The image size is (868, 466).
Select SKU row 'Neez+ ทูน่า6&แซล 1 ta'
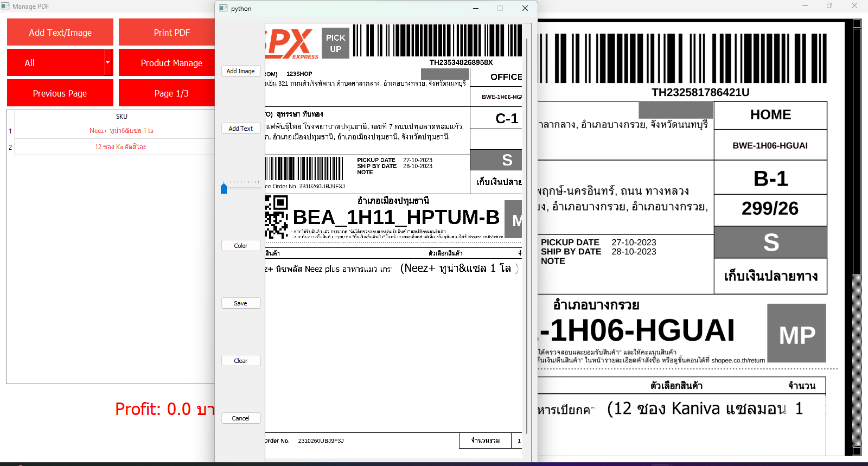121,131
